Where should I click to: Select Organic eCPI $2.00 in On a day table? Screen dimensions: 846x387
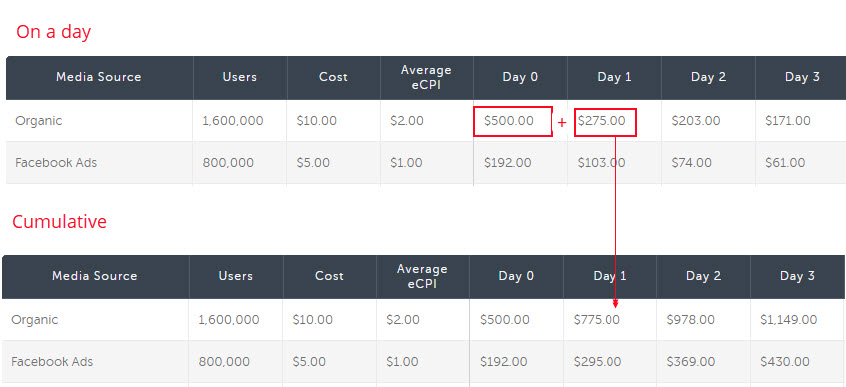(407, 121)
